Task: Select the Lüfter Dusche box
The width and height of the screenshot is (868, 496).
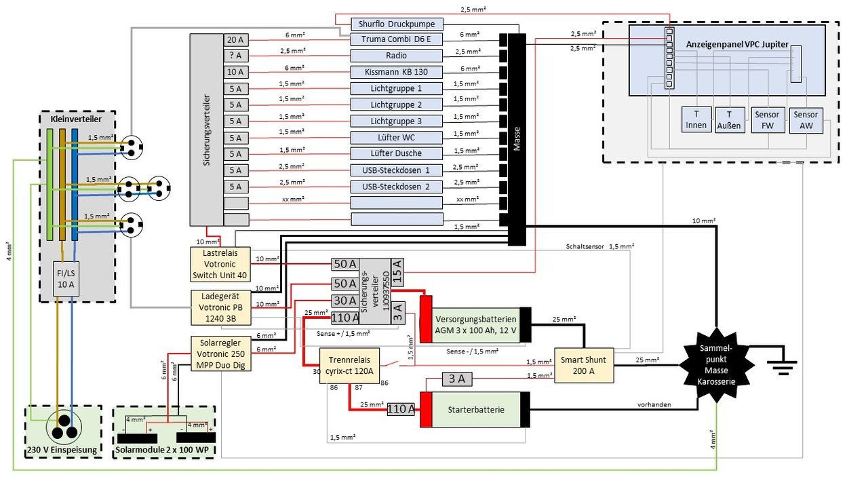Action: pyautogui.click(x=397, y=153)
